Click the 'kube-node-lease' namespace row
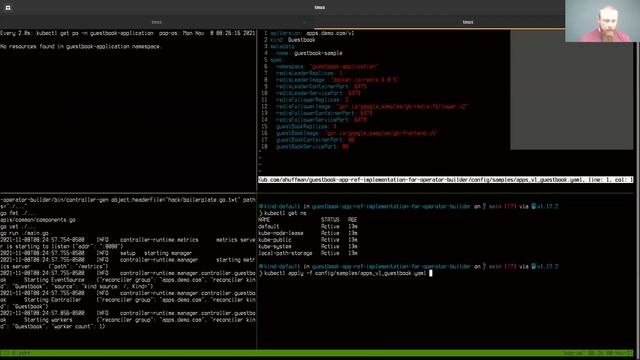Screen dimensions: 640x360 click(308, 233)
